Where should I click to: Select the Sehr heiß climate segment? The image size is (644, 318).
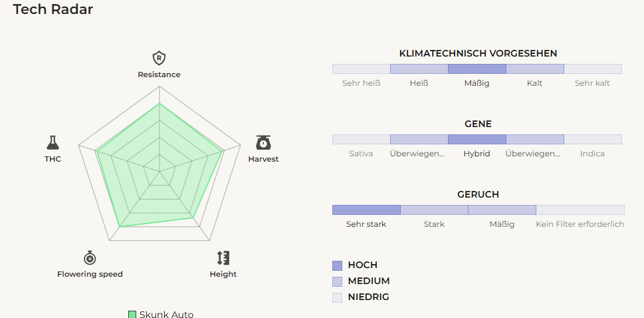[x=361, y=69]
